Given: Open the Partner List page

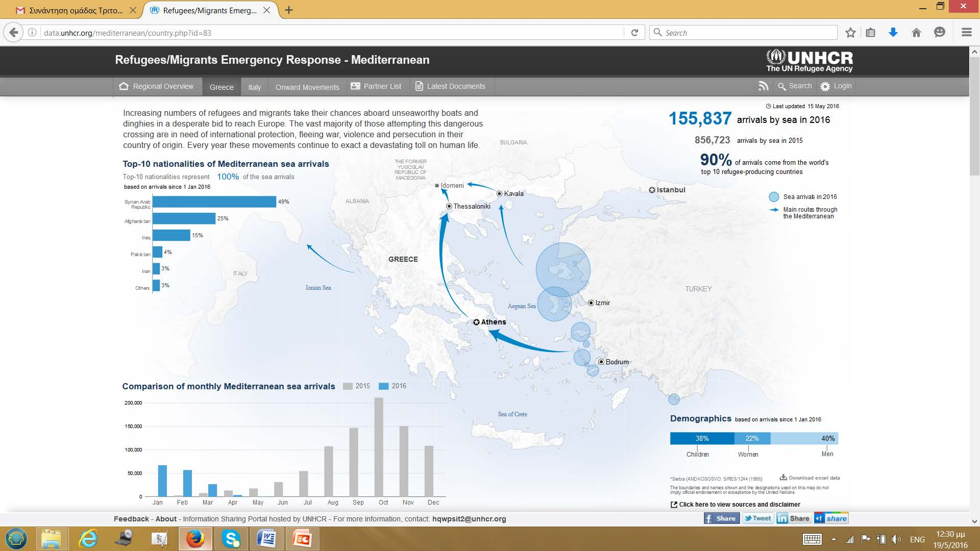Looking at the screenshot, I should click(x=376, y=86).
